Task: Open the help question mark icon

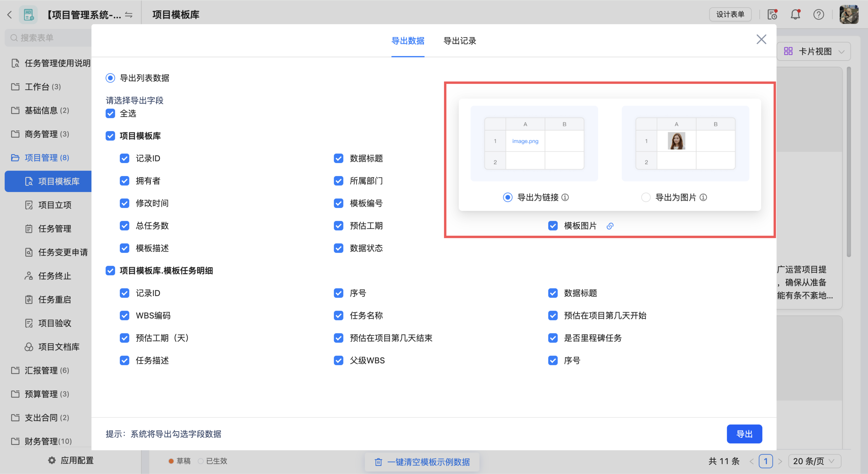Action: coord(818,14)
